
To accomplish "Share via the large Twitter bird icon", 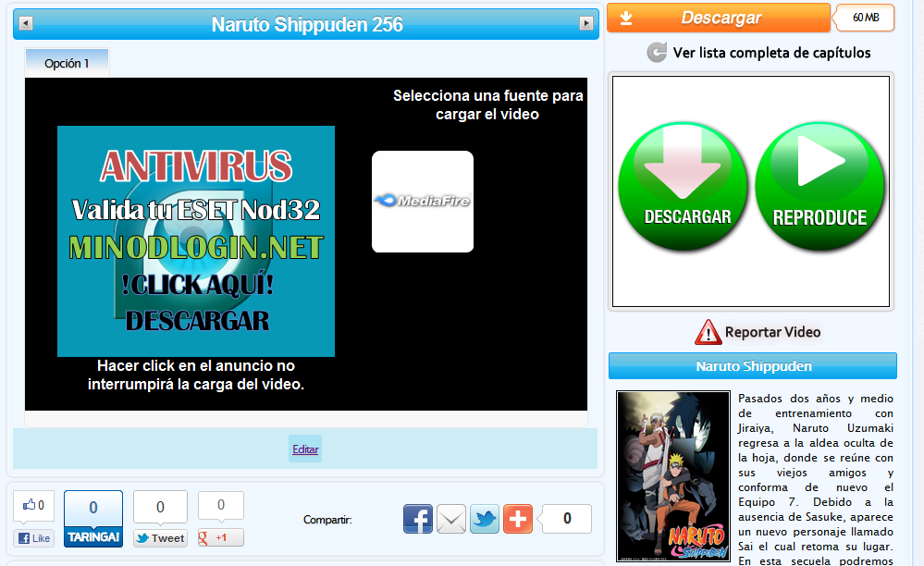I will [x=485, y=519].
